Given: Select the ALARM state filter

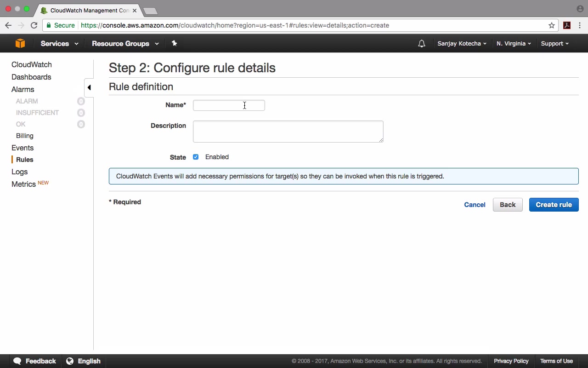Looking at the screenshot, I should point(27,101).
